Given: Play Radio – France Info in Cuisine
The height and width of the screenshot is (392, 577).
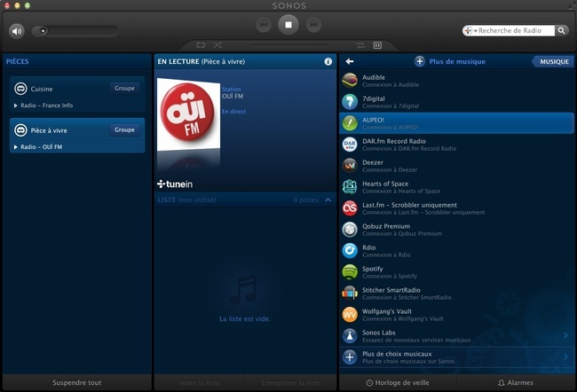Looking at the screenshot, I should pyautogui.click(x=43, y=106).
